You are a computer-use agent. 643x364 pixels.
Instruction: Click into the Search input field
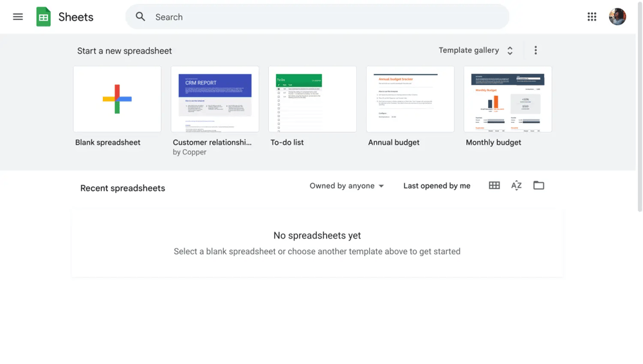pos(321,17)
